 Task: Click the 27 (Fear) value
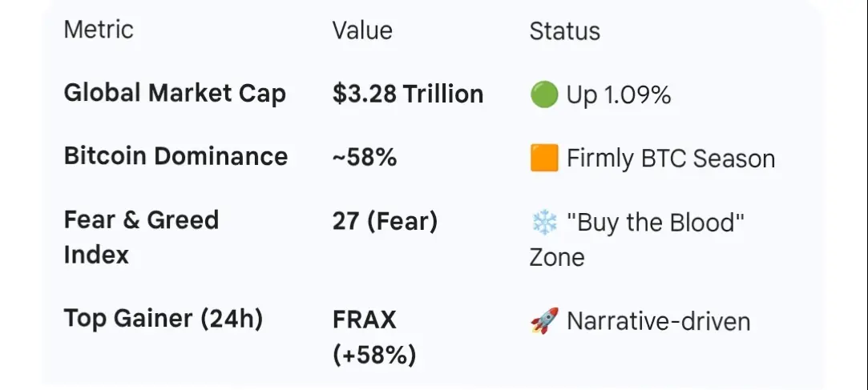pos(385,220)
